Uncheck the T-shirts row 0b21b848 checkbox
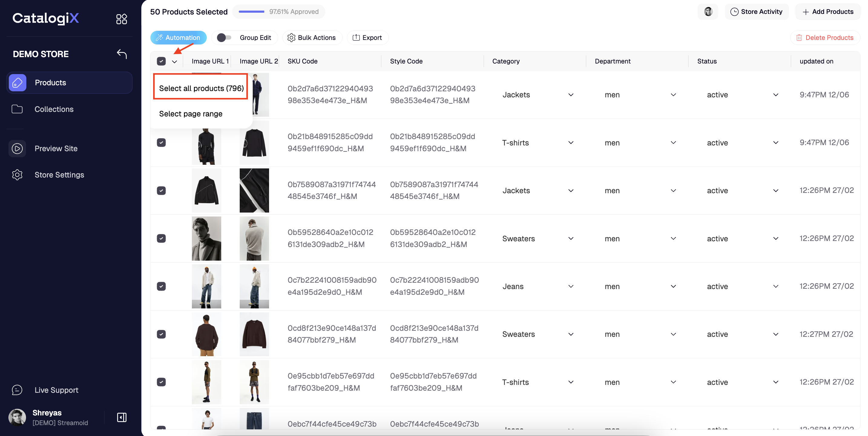This screenshot has height=436, width=868. click(161, 143)
